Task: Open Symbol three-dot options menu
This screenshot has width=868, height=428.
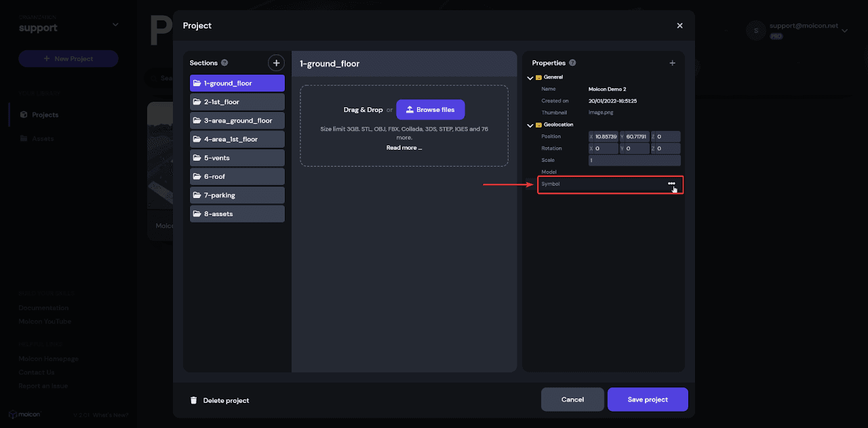Action: [x=671, y=184]
